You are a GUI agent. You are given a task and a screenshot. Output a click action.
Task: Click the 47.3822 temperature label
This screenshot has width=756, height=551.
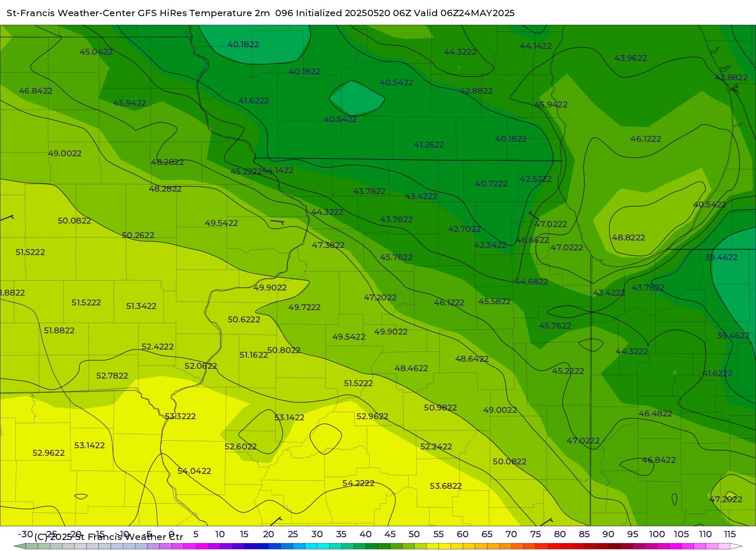(x=328, y=245)
